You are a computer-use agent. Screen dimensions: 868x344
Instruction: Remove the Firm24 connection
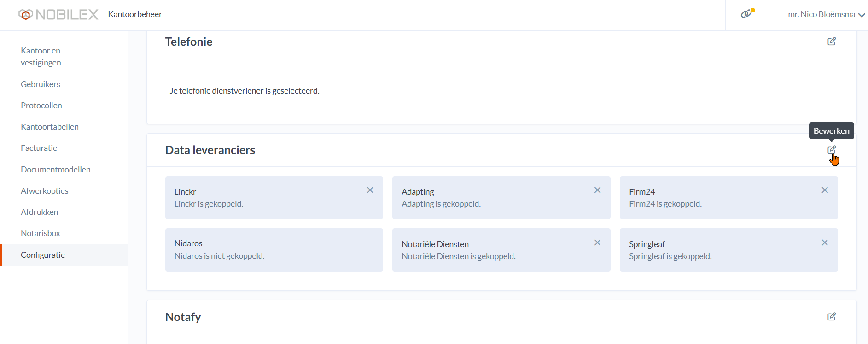[825, 190]
